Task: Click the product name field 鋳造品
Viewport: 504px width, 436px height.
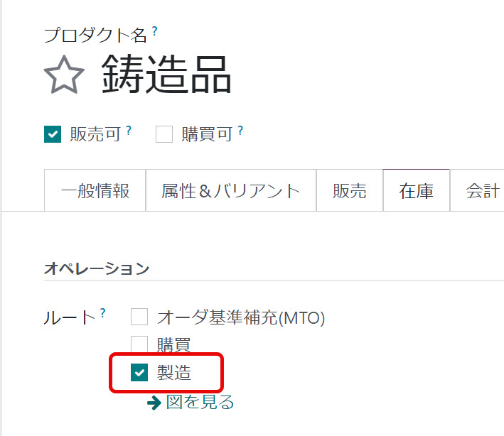Action: [x=166, y=75]
